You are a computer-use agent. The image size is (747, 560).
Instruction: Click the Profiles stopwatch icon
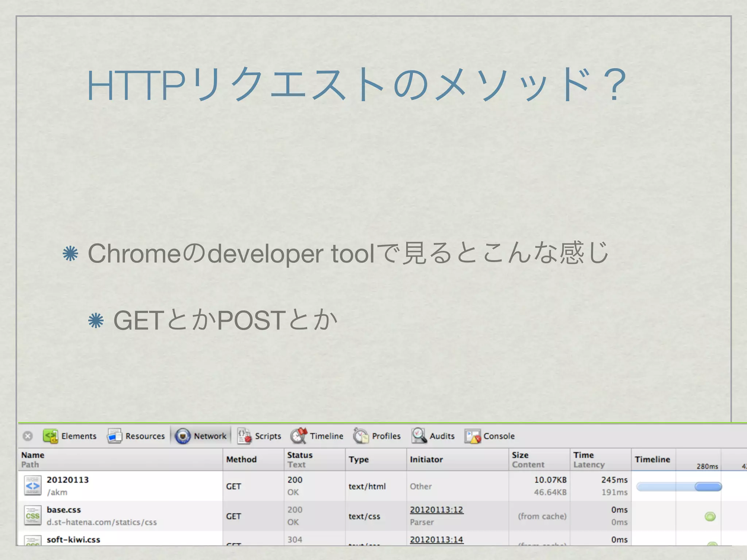(361, 436)
